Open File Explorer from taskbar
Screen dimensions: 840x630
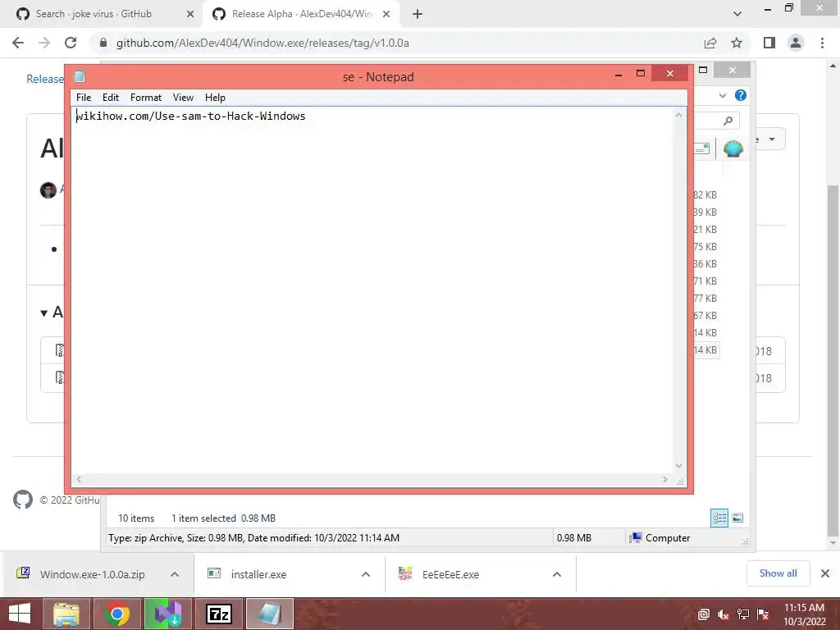pyautogui.click(x=66, y=614)
